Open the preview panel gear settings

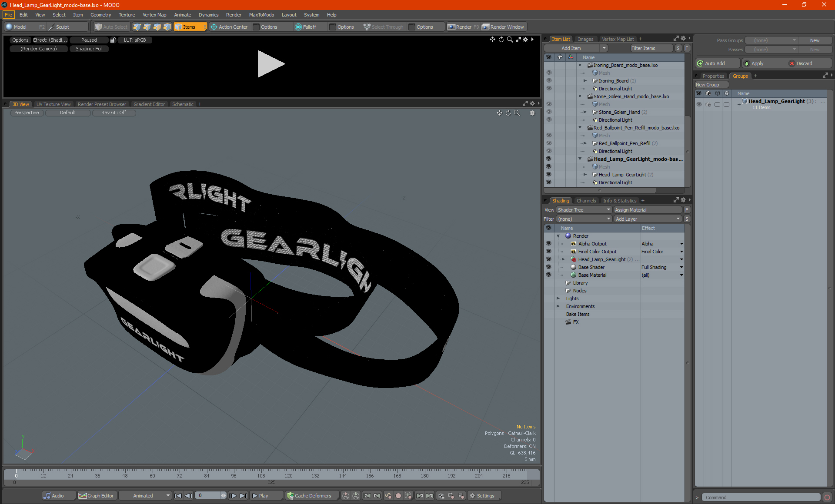pos(525,40)
